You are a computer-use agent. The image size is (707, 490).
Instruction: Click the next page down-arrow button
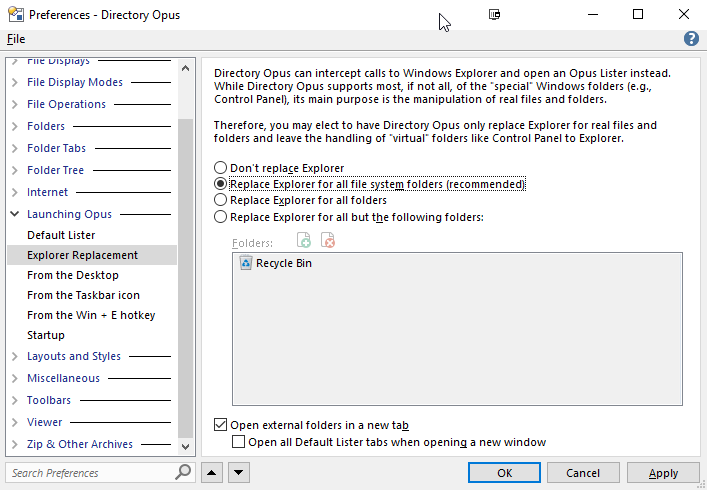coord(239,473)
